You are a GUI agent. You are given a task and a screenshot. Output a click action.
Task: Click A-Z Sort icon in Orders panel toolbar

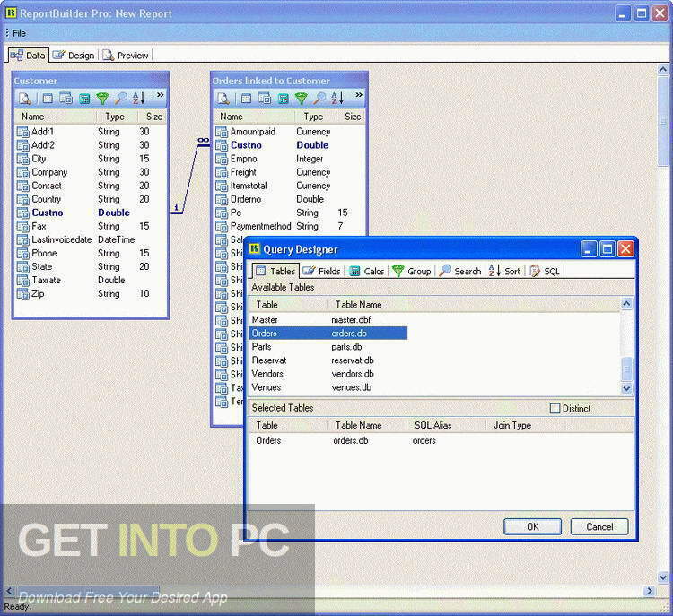point(337,99)
